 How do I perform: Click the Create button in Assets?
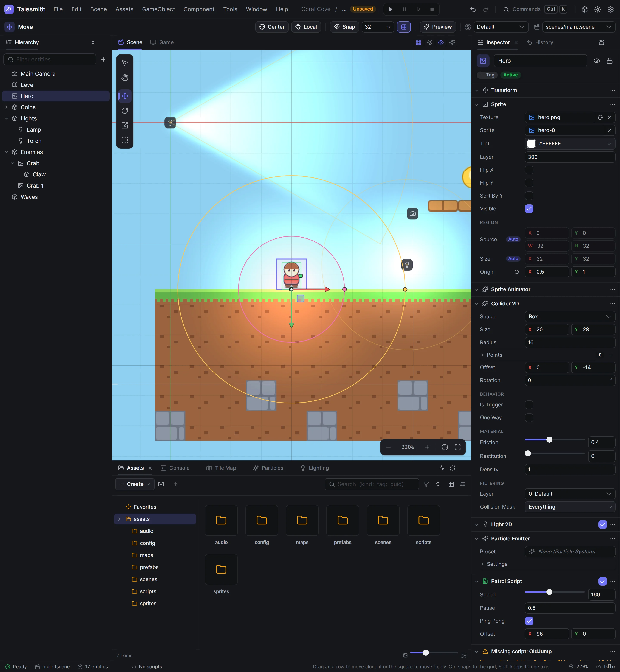pyautogui.click(x=135, y=484)
